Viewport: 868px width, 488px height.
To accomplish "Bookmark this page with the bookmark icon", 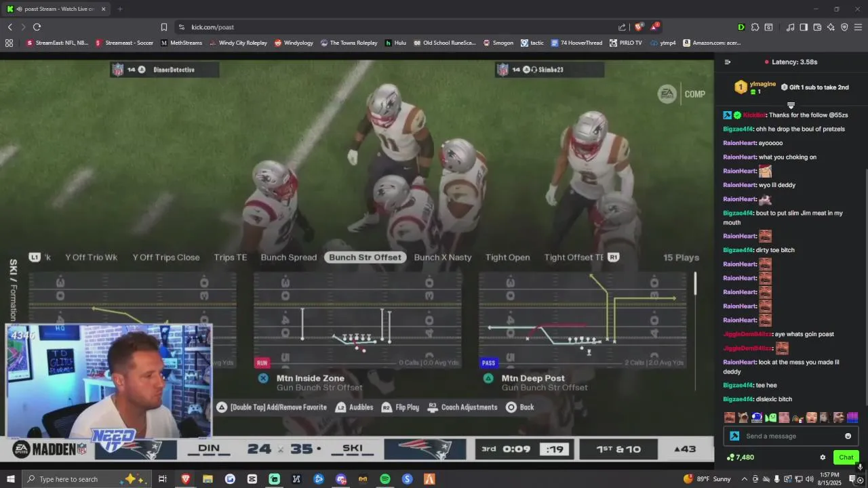I will (164, 27).
